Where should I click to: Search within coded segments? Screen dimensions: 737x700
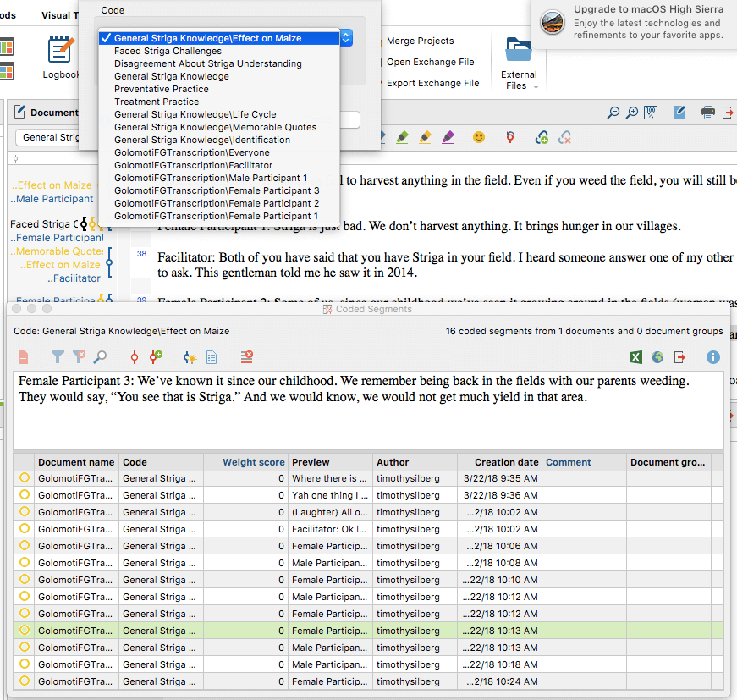coord(100,357)
